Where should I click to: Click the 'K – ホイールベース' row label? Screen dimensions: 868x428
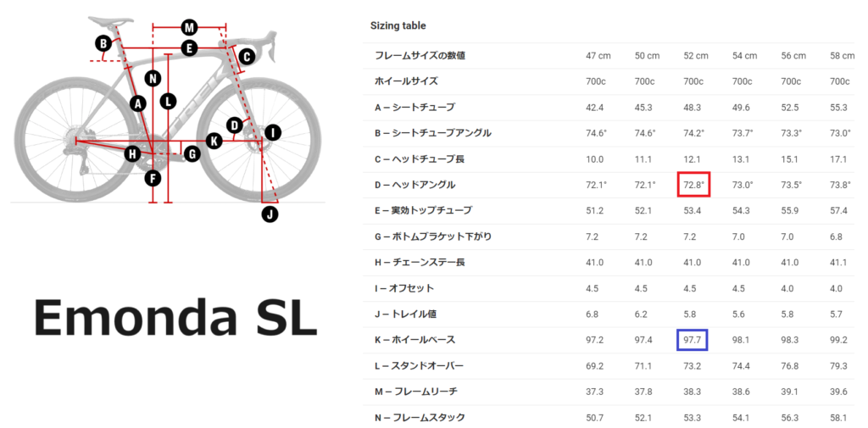pyautogui.click(x=415, y=340)
